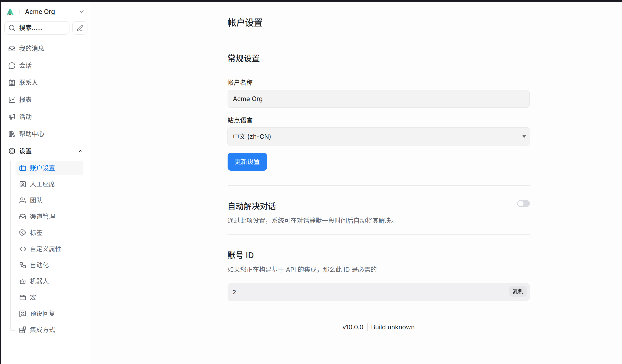Enable the 自动解决对话 toggle switch
The image size is (622, 364).
point(523,203)
